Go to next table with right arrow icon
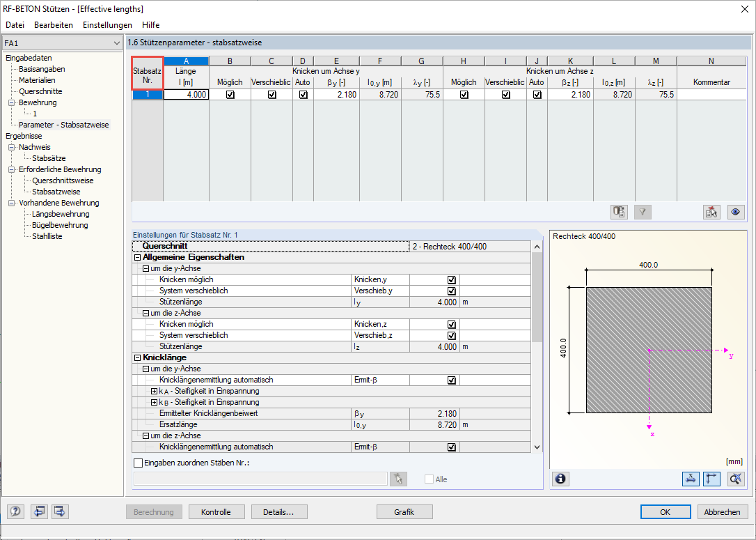The height and width of the screenshot is (540, 756). pyautogui.click(x=60, y=511)
